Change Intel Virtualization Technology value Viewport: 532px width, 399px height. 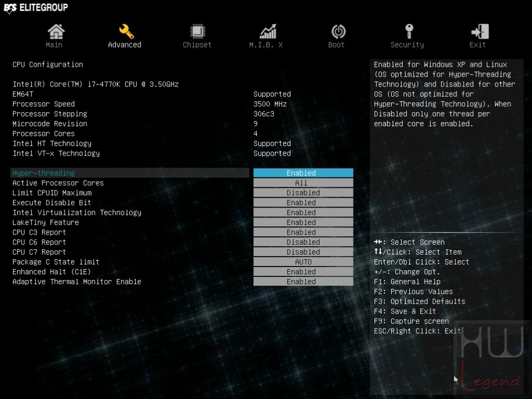click(x=303, y=212)
